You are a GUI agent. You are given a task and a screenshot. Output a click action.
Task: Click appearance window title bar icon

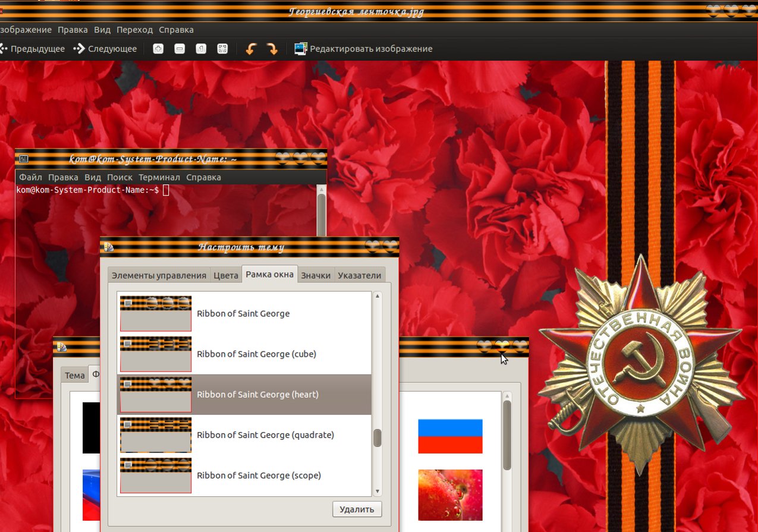pos(62,347)
